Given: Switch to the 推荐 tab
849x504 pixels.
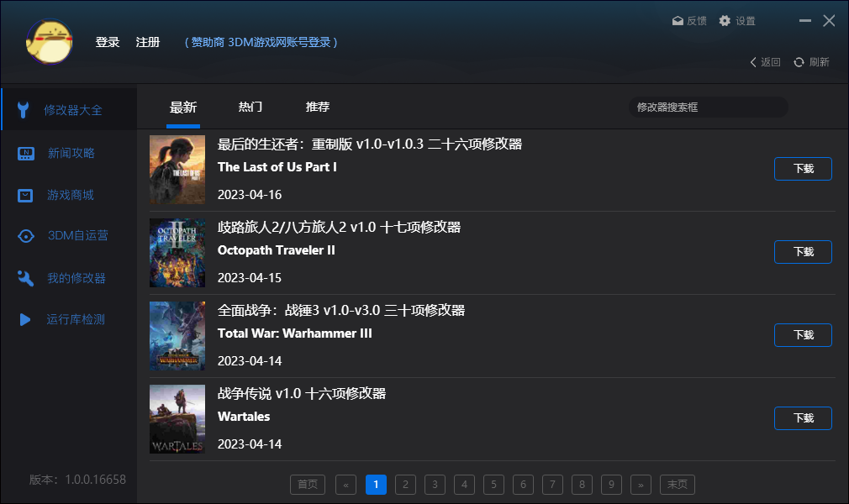Looking at the screenshot, I should pos(317,107).
